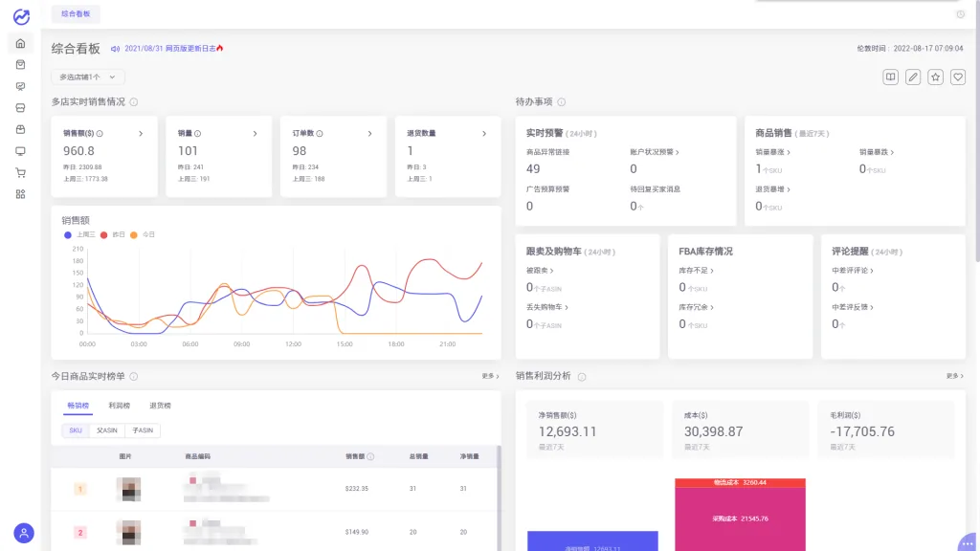Click info icon beside 销售额($)
The image size is (980, 551).
click(100, 133)
